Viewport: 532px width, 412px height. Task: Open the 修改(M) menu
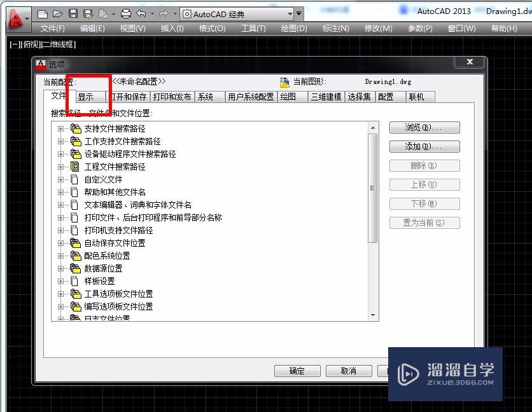point(378,29)
